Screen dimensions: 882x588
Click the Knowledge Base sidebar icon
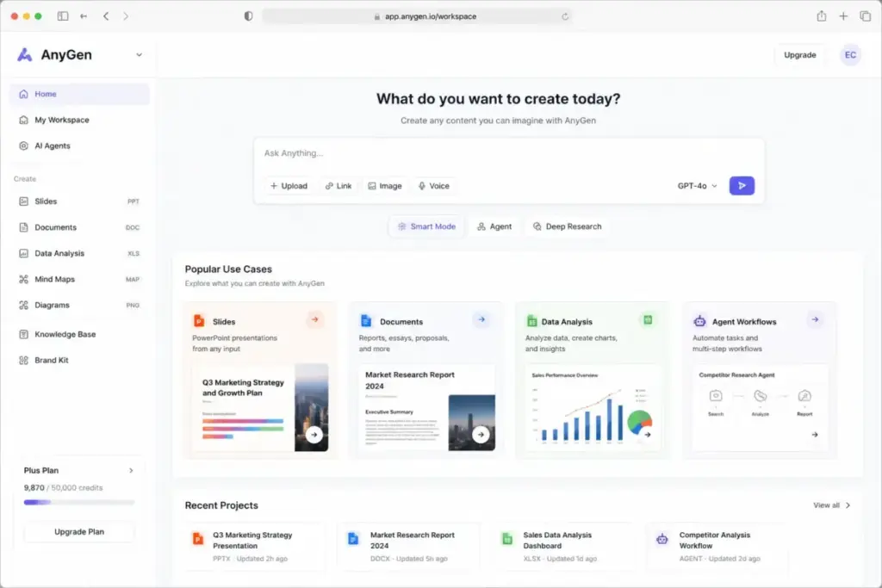23,335
